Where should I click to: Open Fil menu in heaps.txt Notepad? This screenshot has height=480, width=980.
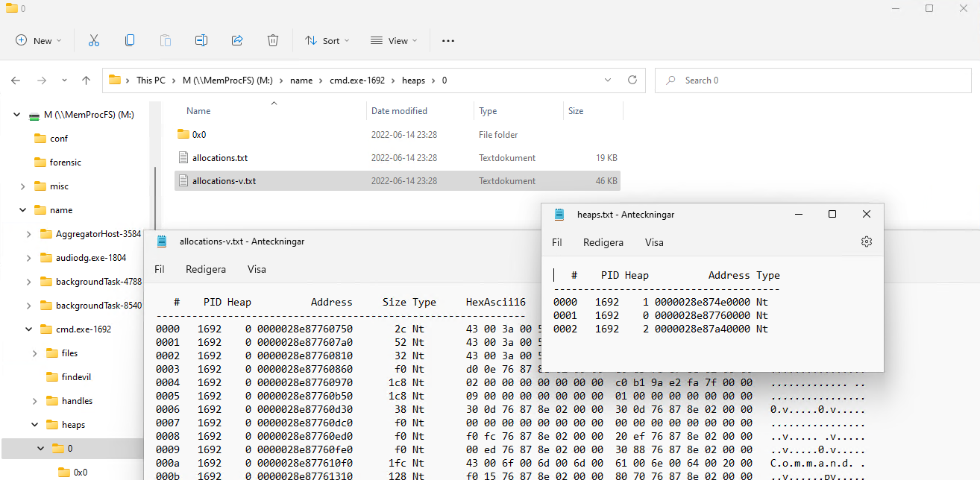pyautogui.click(x=557, y=242)
